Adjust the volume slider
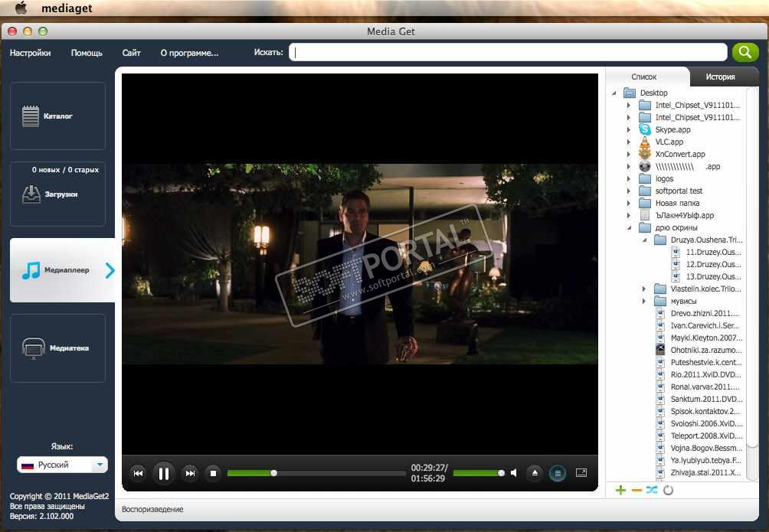 tap(479, 473)
